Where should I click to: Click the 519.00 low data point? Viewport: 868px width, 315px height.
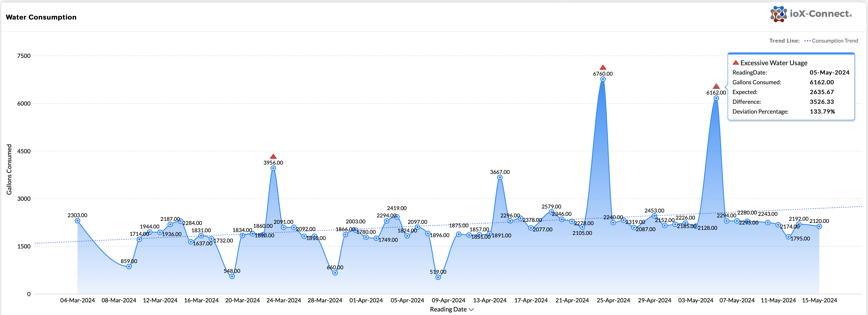[438, 277]
